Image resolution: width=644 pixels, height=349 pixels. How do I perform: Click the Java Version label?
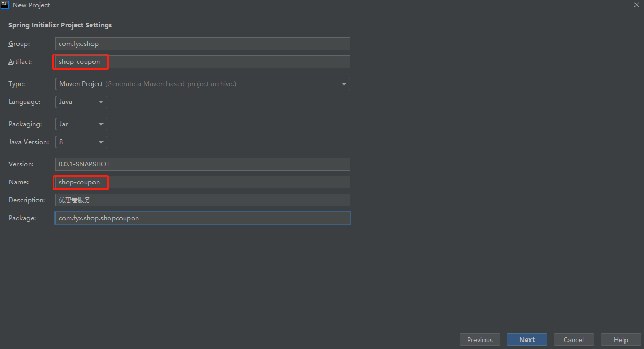(29, 142)
